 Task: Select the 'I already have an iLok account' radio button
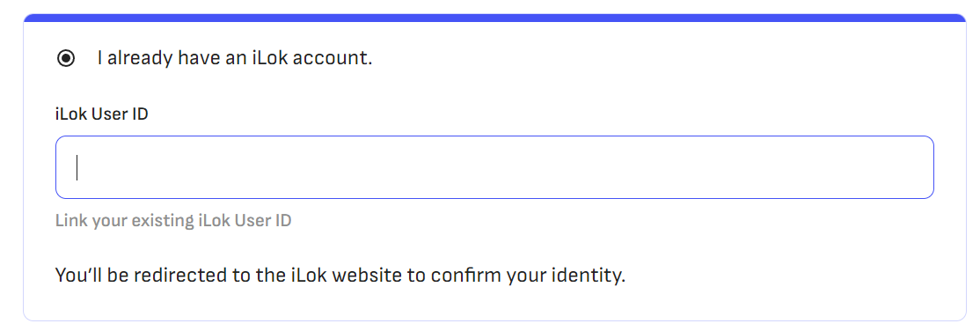pyautogui.click(x=66, y=59)
